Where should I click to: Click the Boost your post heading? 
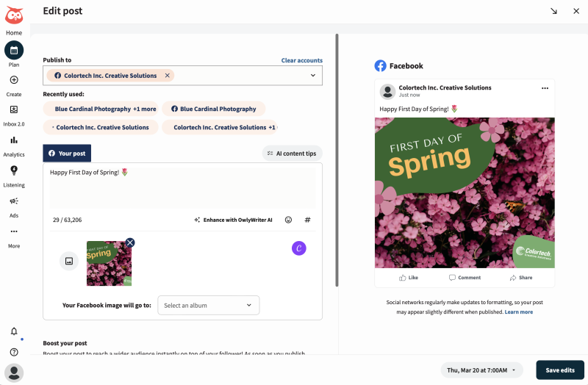[65, 343]
